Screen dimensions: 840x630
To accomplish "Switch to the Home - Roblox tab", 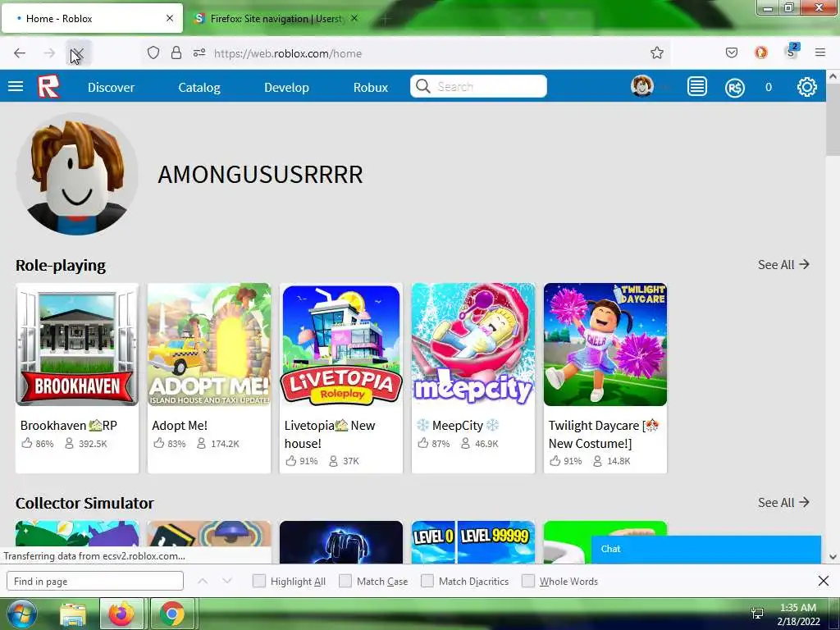I will click(x=92, y=18).
